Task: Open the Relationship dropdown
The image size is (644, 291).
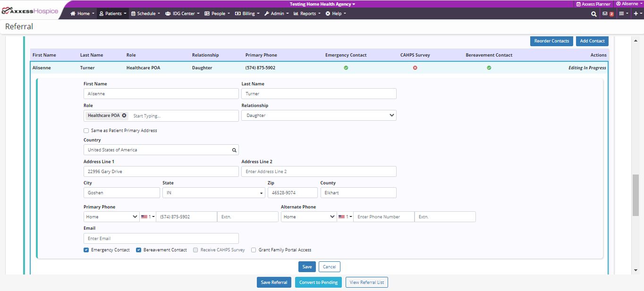Action: pyautogui.click(x=319, y=116)
